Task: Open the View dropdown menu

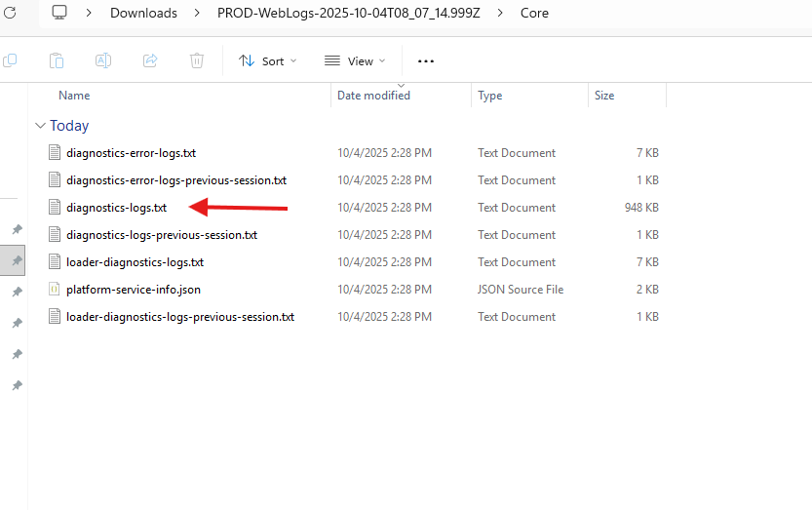Action: (355, 60)
